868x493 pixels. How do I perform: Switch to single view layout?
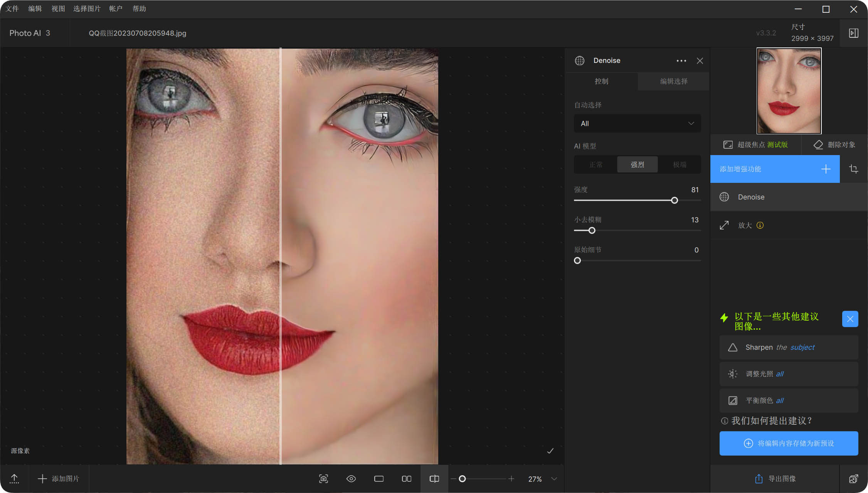[x=379, y=479]
